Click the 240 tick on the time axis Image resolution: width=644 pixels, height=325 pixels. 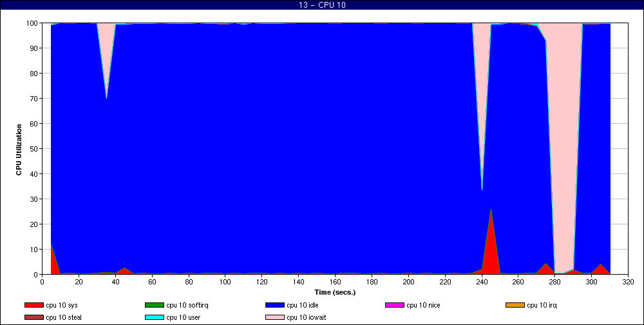click(482, 282)
